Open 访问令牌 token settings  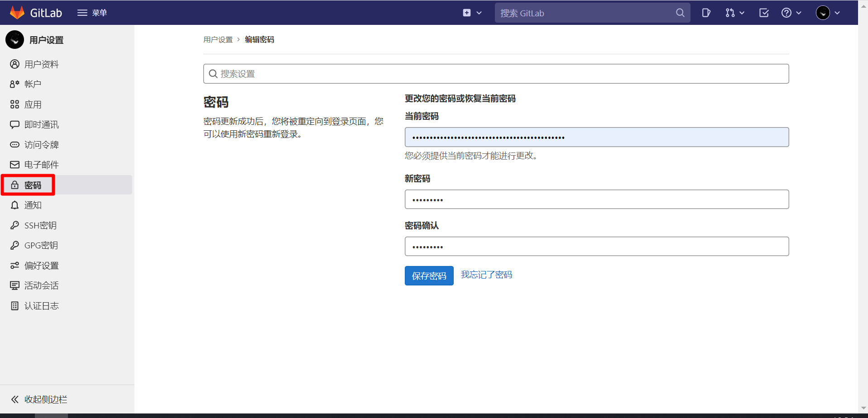41,145
